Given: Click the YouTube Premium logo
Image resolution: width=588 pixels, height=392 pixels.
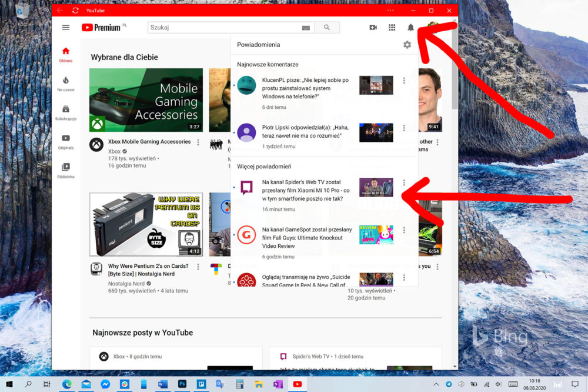Looking at the screenshot, I should [101, 28].
